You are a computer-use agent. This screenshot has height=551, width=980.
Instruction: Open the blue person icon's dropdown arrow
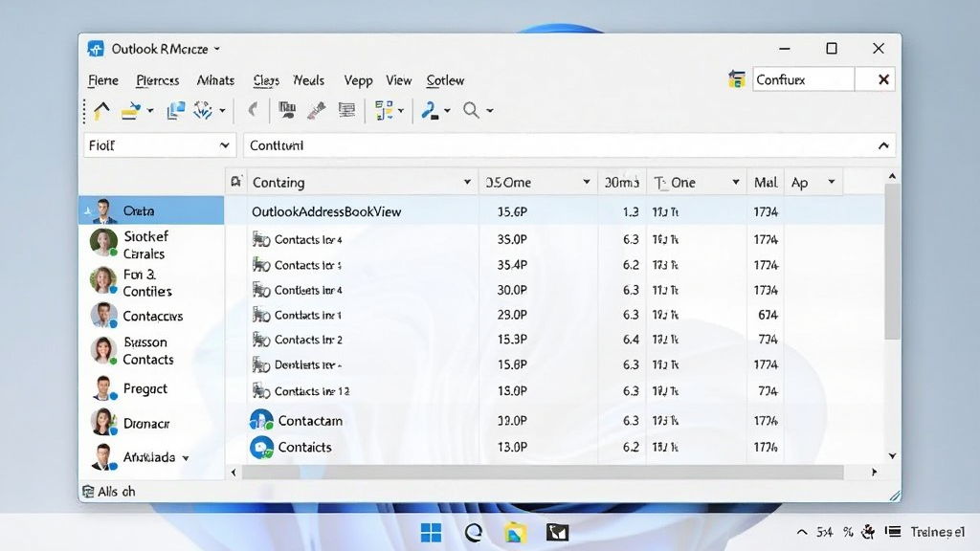tap(447, 111)
